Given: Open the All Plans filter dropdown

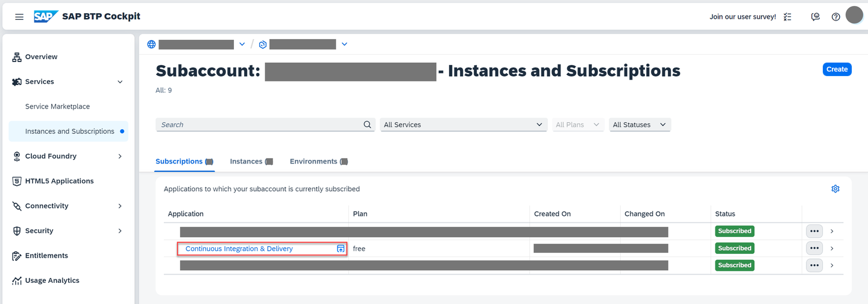Looking at the screenshot, I should 578,125.
